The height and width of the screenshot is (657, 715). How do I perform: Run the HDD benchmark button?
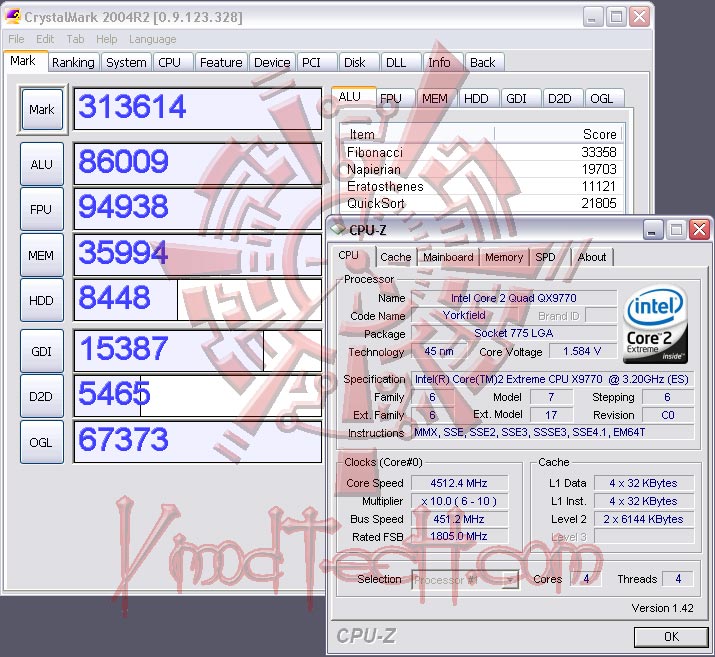click(x=42, y=300)
